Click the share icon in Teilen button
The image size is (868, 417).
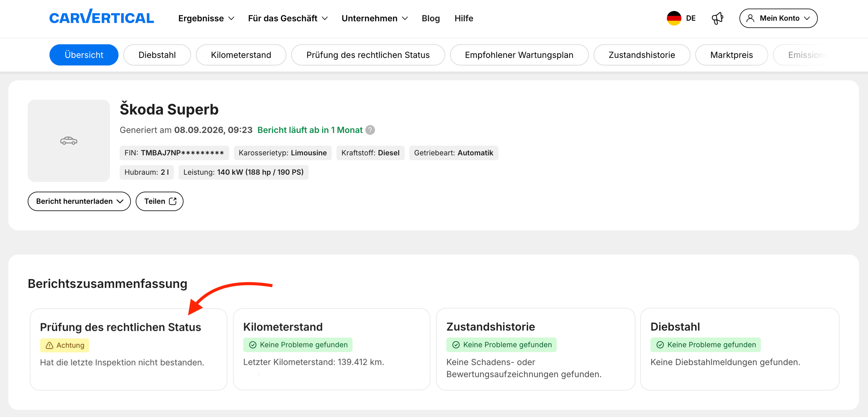tap(173, 201)
